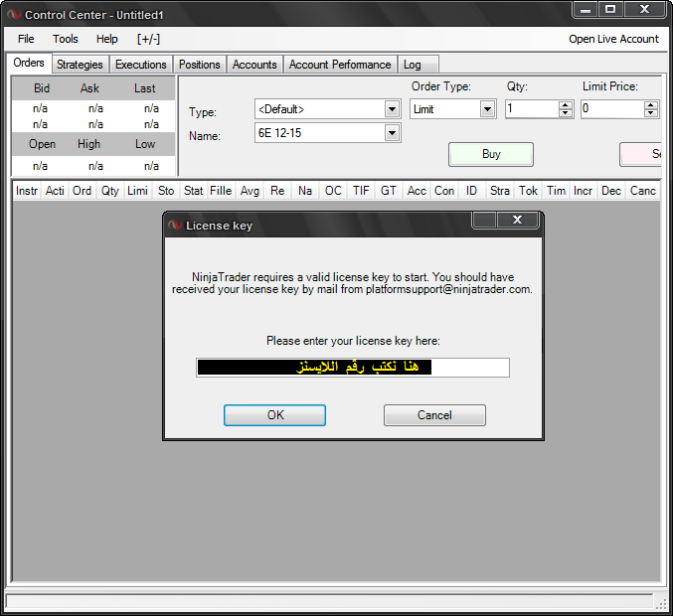Click the OC column header

tap(333, 191)
